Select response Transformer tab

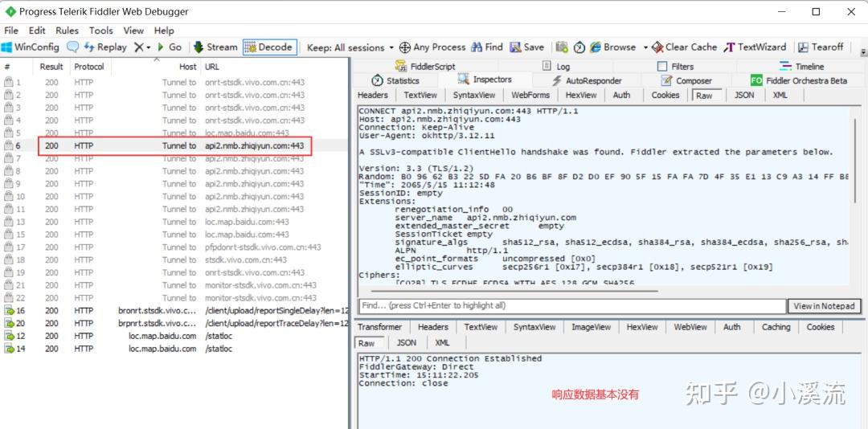coord(379,327)
